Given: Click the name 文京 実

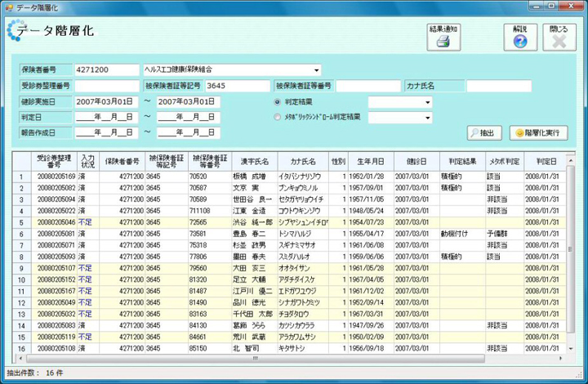Looking at the screenshot, I should [x=246, y=188].
